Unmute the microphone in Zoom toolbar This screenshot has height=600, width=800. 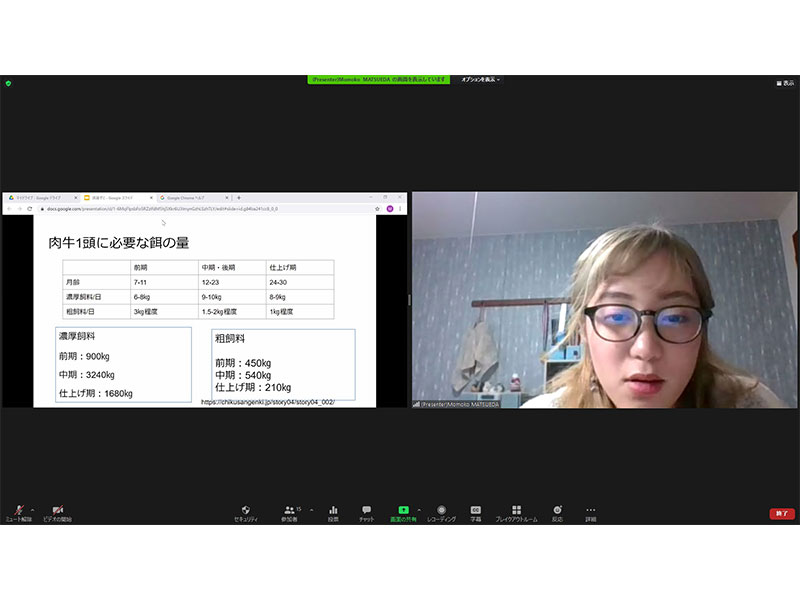coord(20,511)
